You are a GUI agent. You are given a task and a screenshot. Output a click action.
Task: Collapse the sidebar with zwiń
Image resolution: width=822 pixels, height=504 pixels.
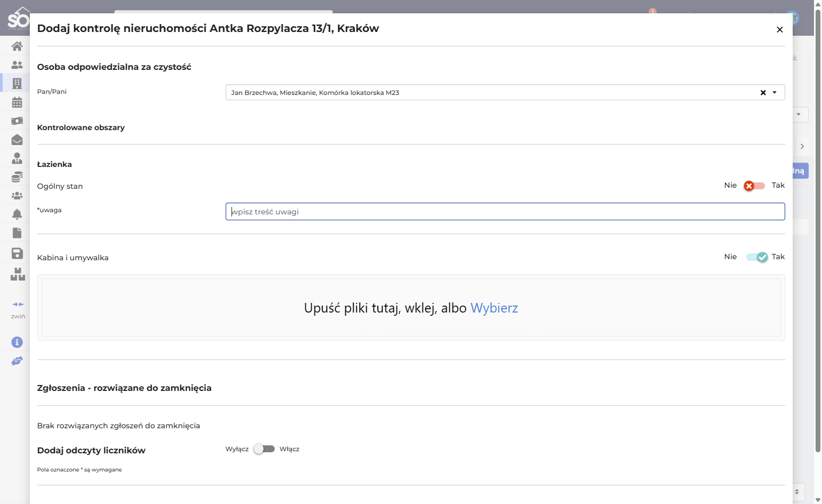(x=18, y=309)
